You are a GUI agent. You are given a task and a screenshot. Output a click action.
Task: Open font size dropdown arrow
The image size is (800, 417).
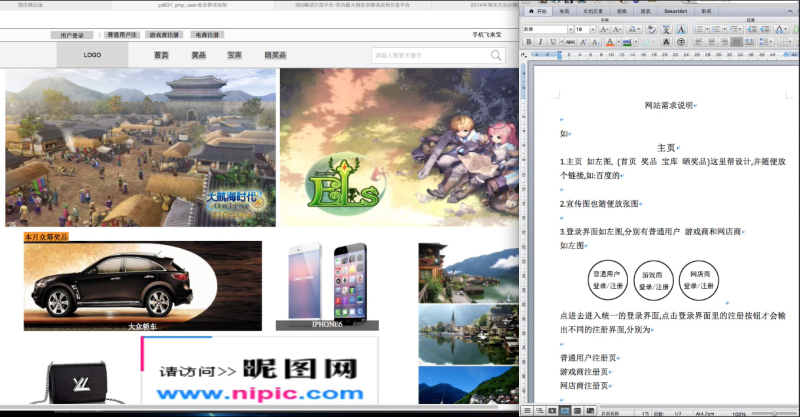(593, 29)
